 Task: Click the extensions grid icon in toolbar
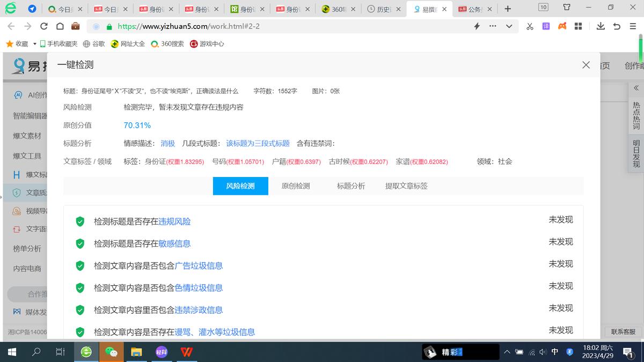578,26
